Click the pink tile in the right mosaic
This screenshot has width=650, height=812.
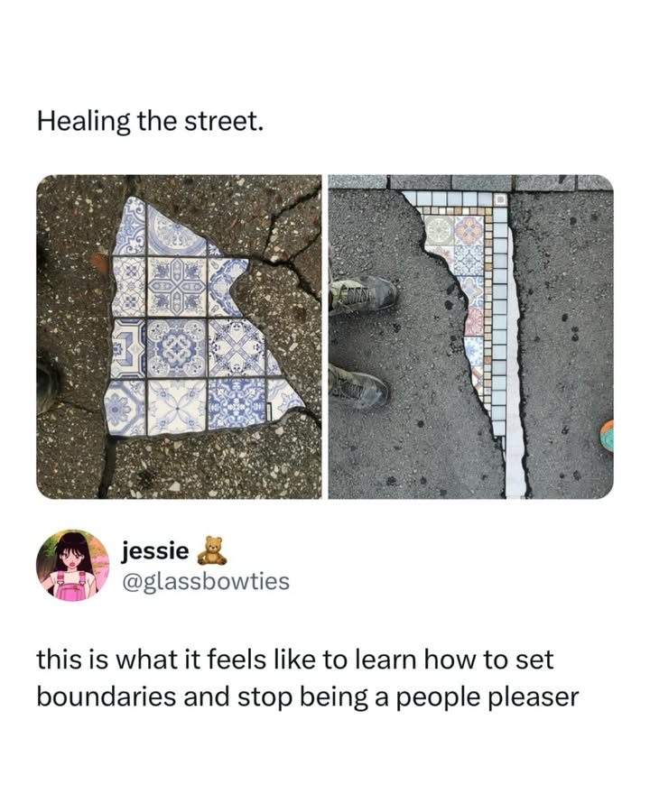(475, 321)
